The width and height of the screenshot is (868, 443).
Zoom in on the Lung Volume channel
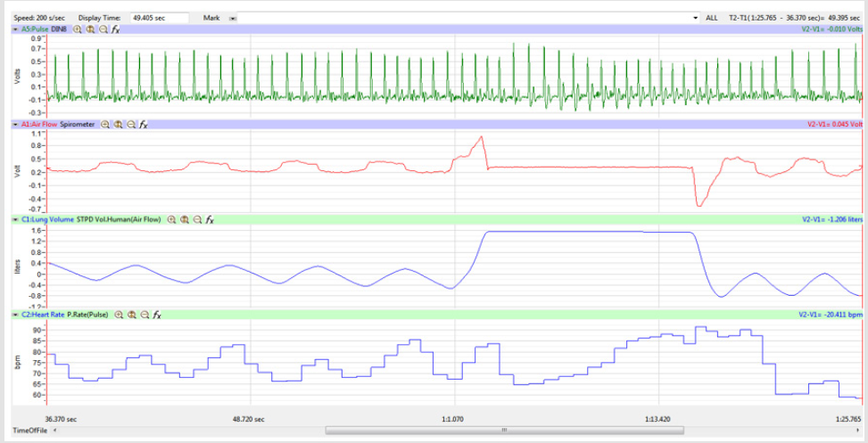pos(171,219)
